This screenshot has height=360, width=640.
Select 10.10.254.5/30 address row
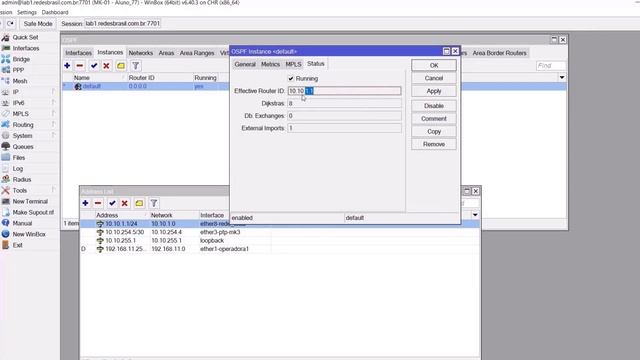click(280, 232)
